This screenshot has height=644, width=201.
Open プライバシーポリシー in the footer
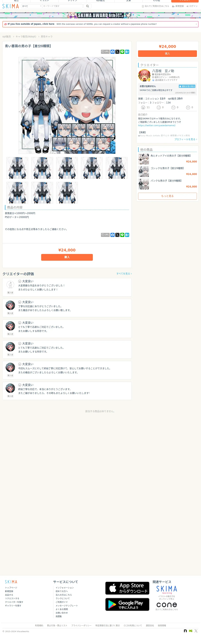(x=81, y=626)
